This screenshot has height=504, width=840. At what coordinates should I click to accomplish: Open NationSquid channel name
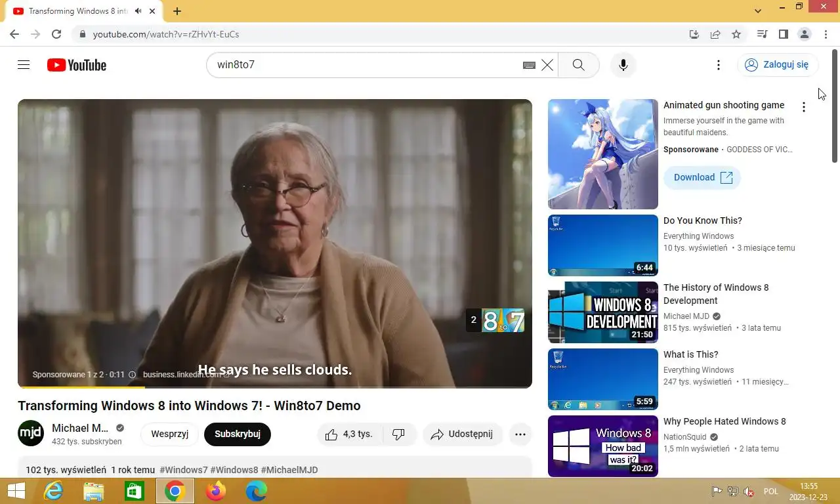tap(685, 437)
